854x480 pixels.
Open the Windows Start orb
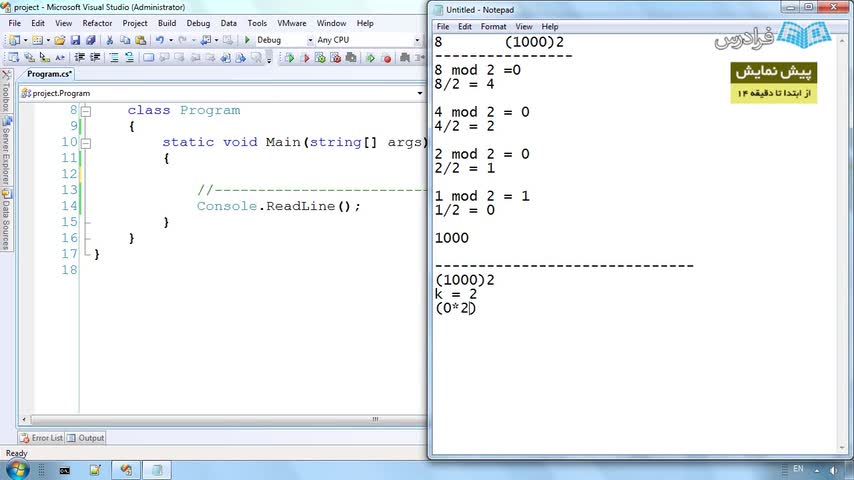coord(17,470)
